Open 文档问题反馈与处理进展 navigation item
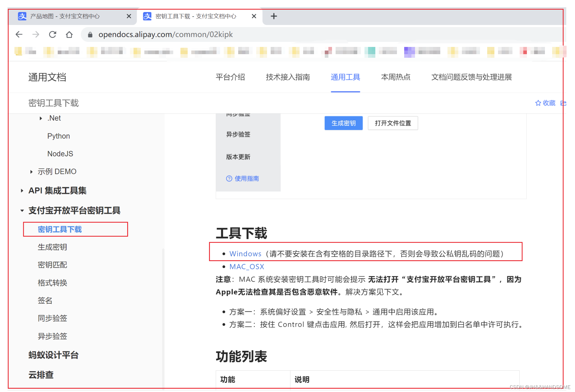The image size is (575, 392). [x=471, y=77]
